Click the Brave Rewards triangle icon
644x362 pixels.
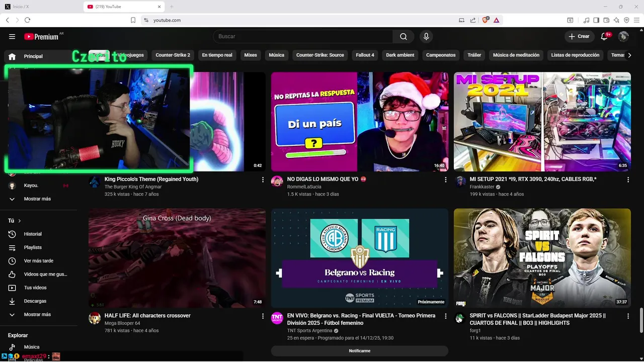point(496,20)
